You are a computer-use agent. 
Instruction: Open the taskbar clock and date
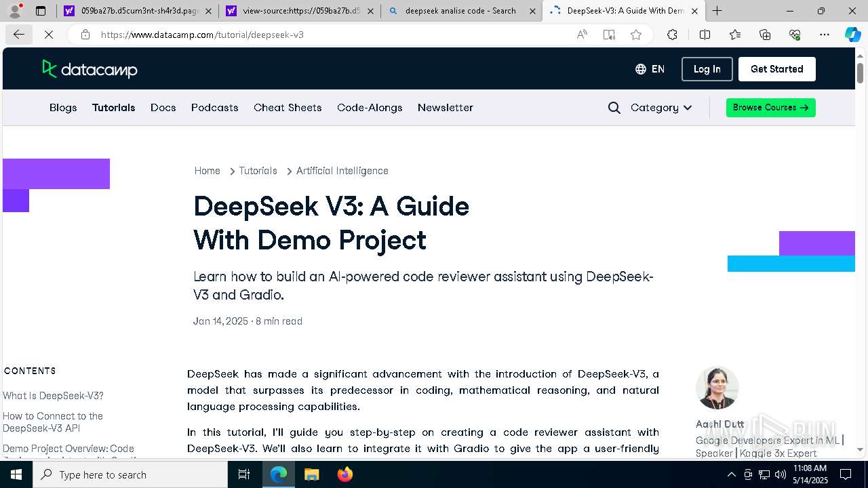click(810, 474)
